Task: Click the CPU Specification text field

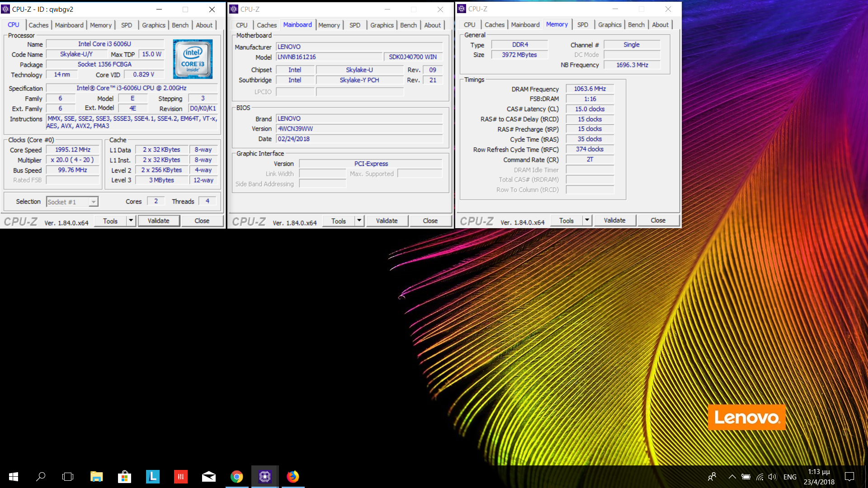Action: 132,88
